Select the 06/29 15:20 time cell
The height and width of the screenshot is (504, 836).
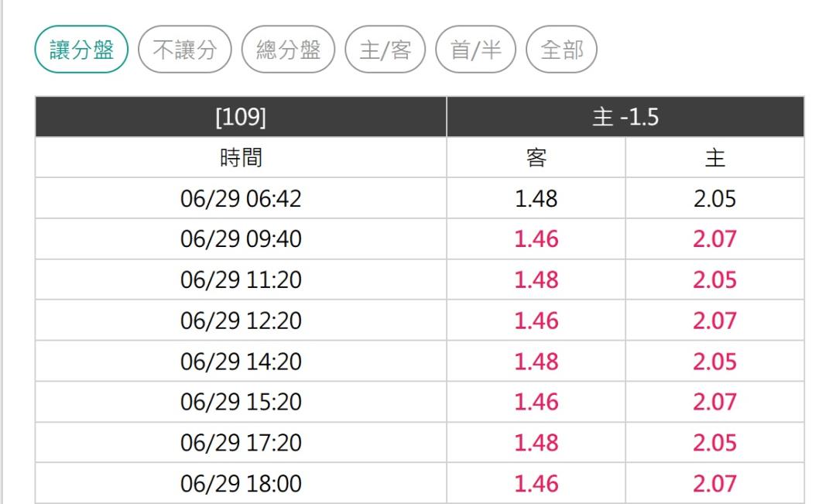coord(241,402)
